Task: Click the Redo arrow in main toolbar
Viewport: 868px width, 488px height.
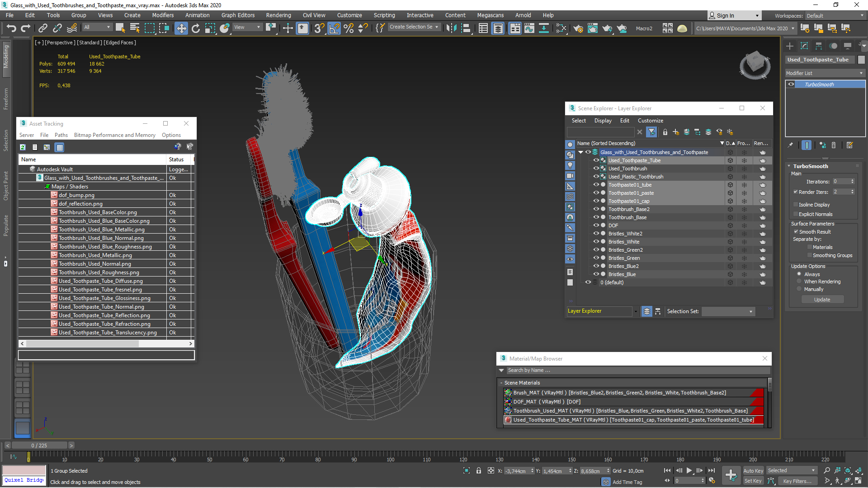Action: 26,28
